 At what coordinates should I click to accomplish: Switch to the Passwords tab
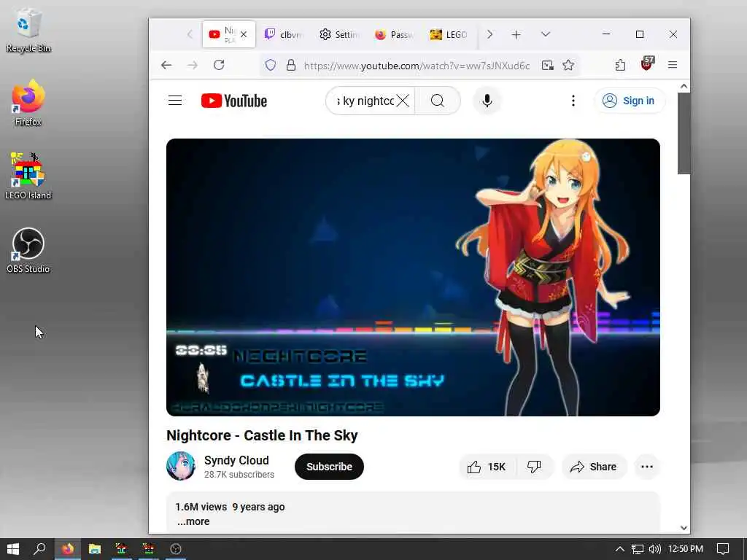tap(393, 34)
